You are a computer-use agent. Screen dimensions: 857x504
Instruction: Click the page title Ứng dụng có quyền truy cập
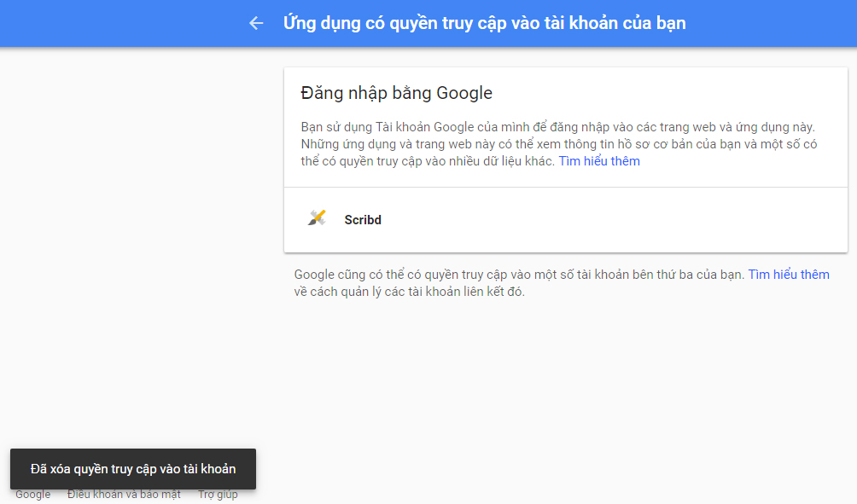(x=484, y=23)
